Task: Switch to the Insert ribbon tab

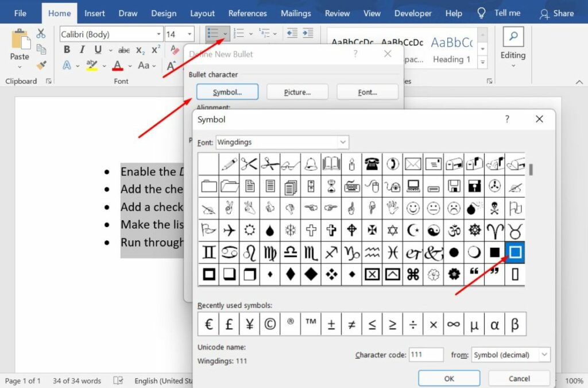Action: [94, 13]
